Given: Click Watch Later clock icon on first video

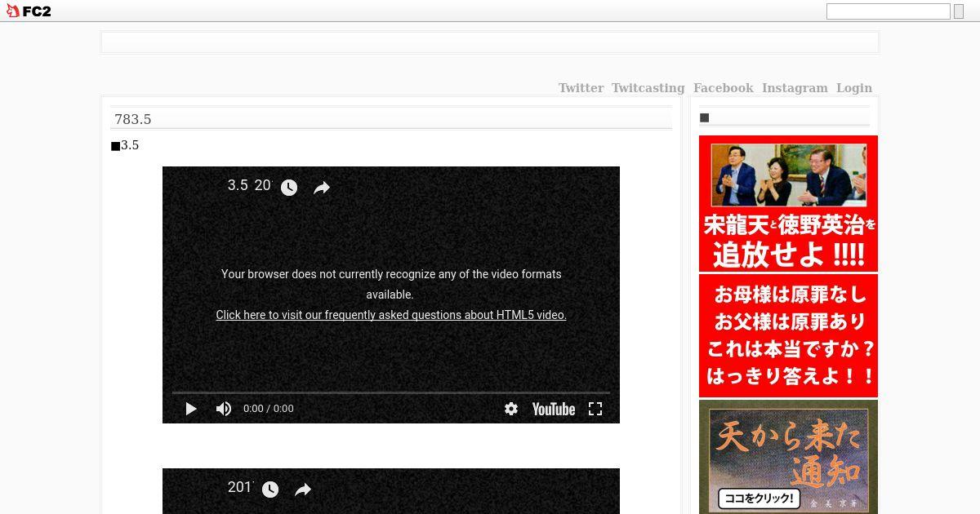Looking at the screenshot, I should click(x=289, y=188).
